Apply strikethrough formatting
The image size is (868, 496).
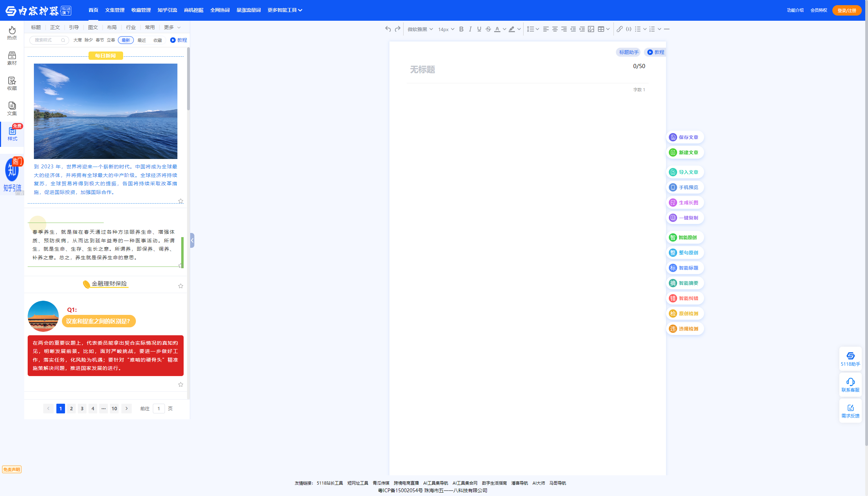(x=488, y=29)
